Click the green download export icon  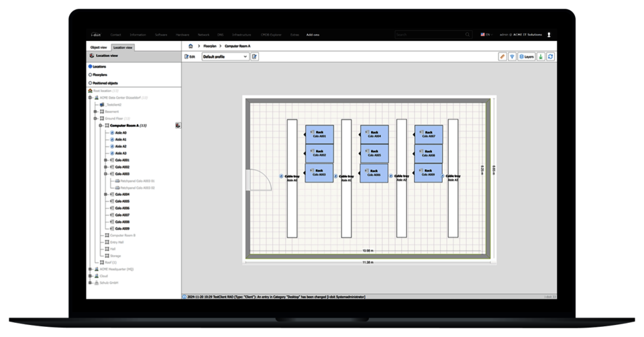tap(541, 57)
